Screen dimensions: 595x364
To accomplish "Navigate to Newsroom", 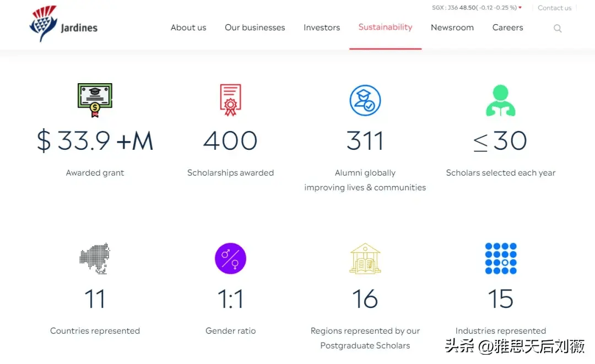I will click(452, 28).
